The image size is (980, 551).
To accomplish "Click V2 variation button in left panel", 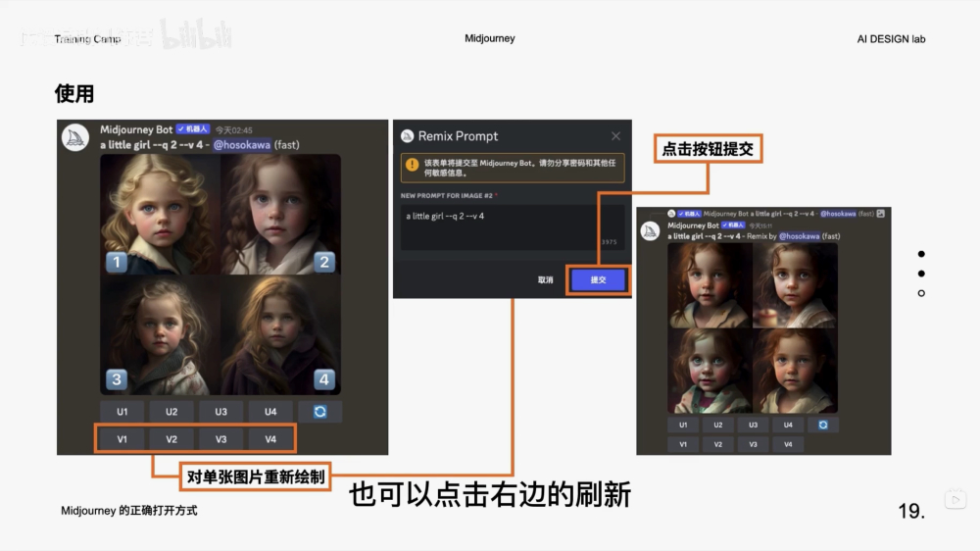I will click(x=171, y=439).
